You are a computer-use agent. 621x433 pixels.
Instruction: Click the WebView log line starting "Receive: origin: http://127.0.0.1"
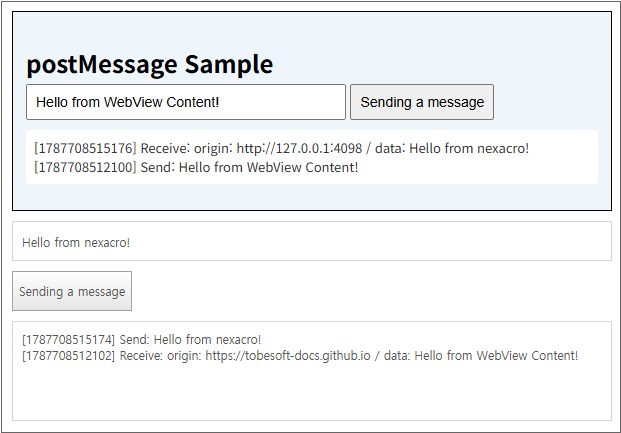pyautogui.click(x=282, y=148)
